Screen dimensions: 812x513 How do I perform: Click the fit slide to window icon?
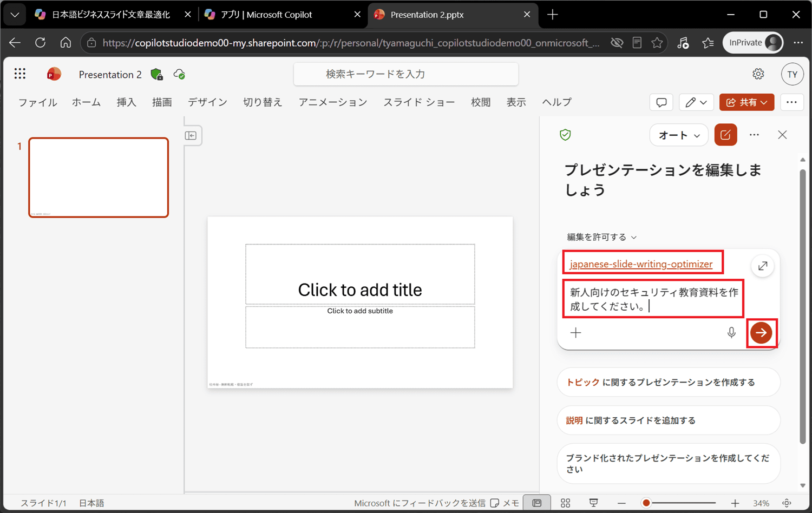pos(787,503)
